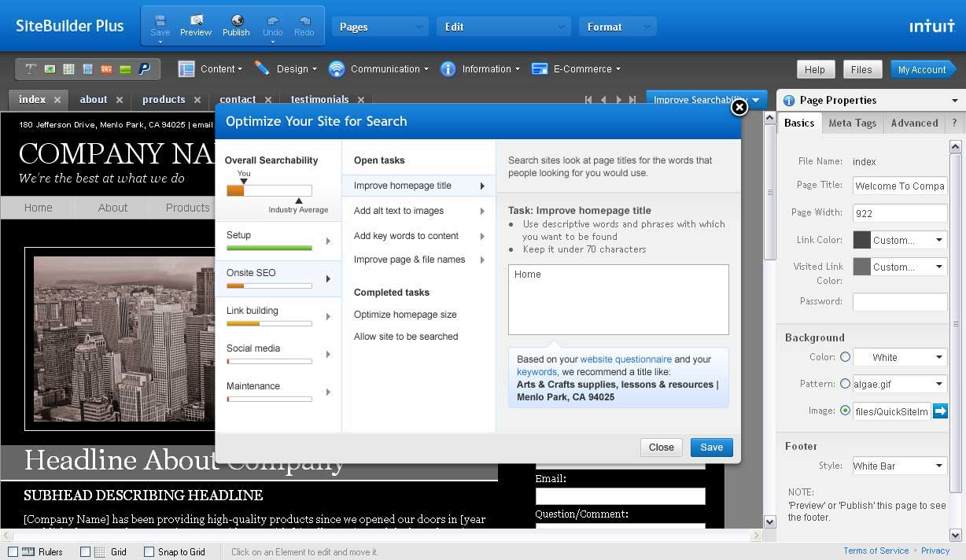Open the Link building category
This screenshot has width=966, height=560.
pos(278,316)
